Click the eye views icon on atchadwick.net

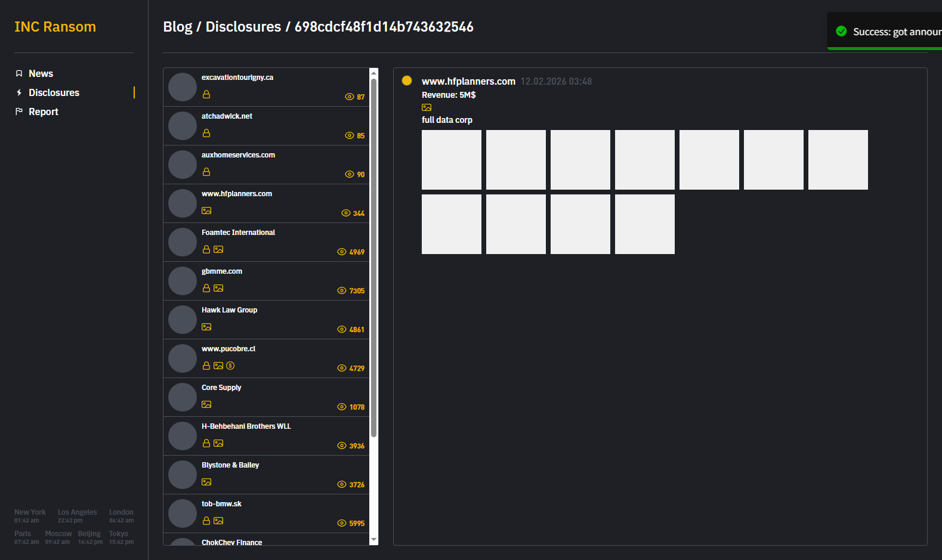(x=350, y=135)
